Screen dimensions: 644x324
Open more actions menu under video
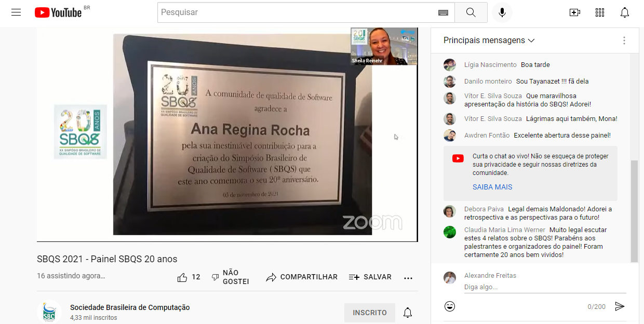pos(408,278)
